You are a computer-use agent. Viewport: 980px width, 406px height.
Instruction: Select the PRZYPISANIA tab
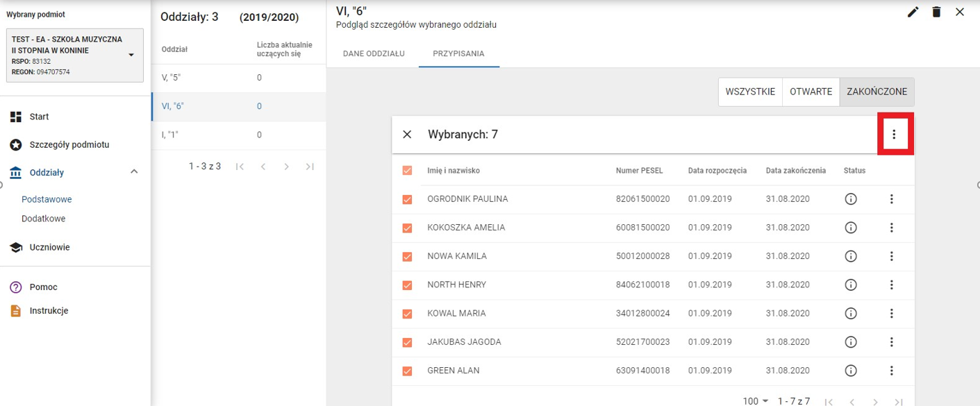(x=458, y=53)
